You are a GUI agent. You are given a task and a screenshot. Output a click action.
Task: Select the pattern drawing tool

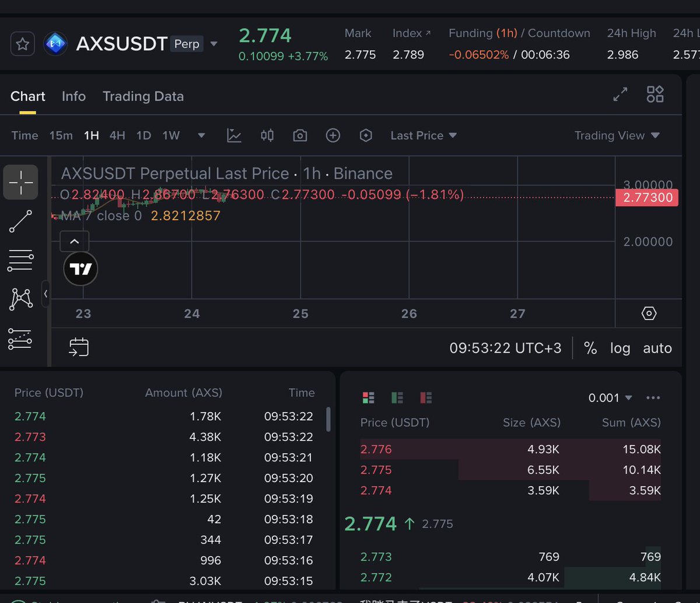click(21, 299)
